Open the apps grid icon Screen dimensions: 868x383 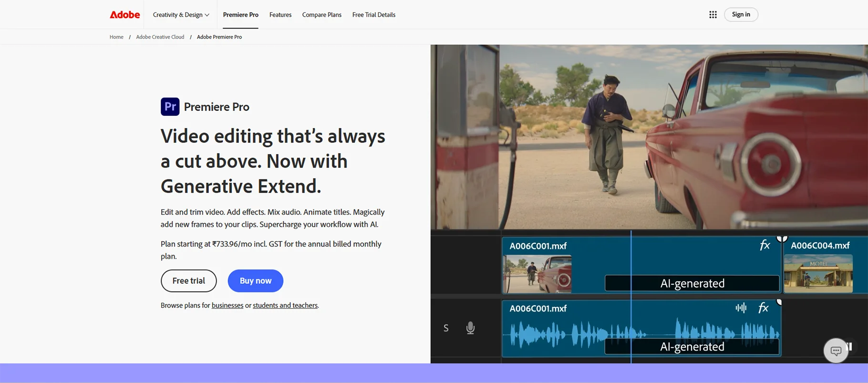click(713, 15)
